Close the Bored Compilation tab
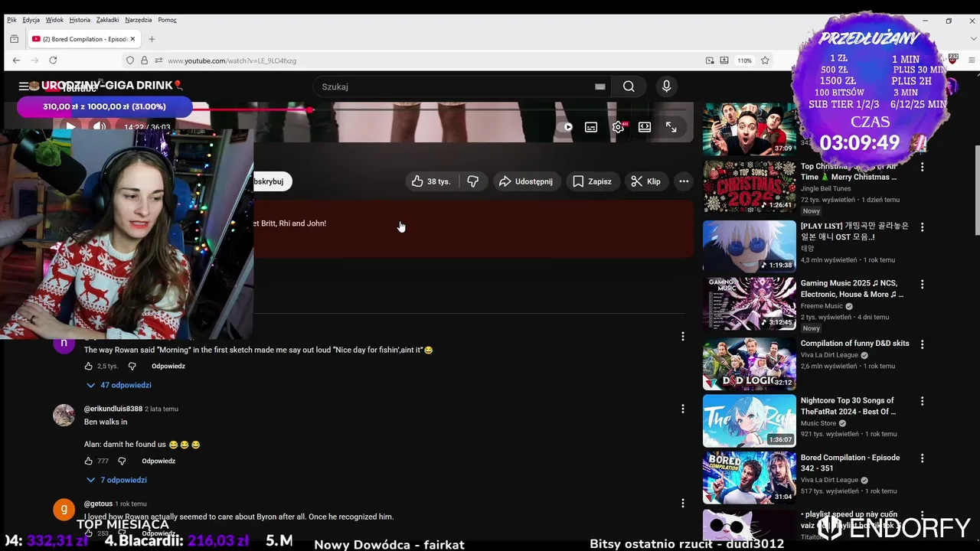980x551 pixels. point(132,39)
